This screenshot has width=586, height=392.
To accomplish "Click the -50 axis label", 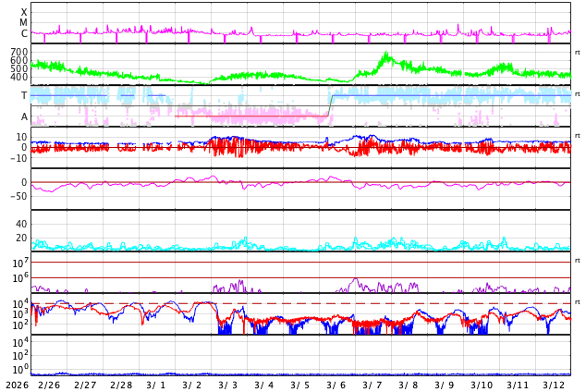I will point(17,196).
